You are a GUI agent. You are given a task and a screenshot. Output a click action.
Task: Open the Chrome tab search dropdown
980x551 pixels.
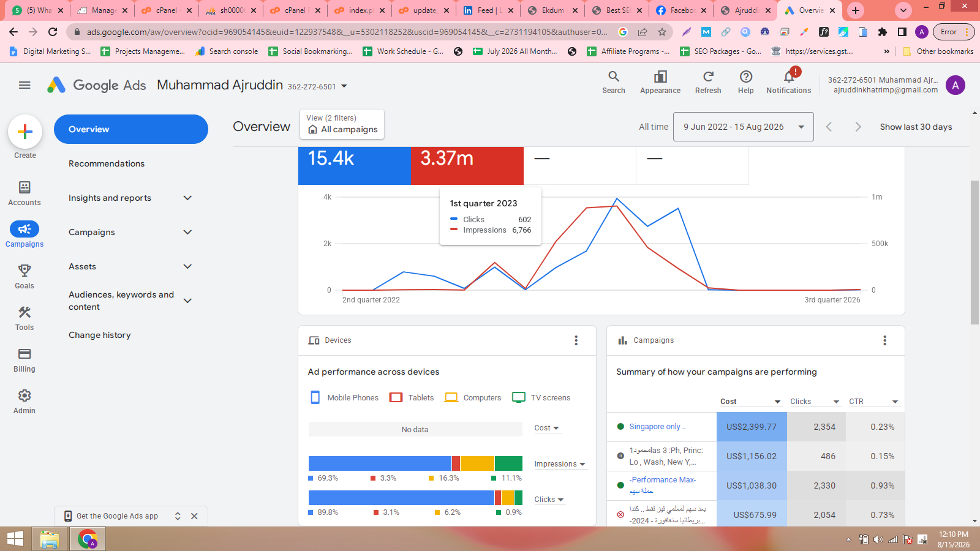pos(903,10)
